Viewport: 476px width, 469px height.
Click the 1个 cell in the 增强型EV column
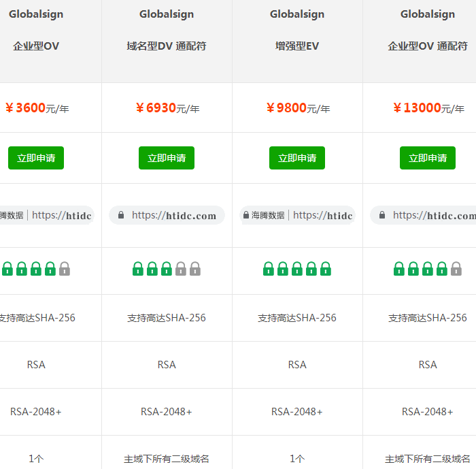click(297, 459)
